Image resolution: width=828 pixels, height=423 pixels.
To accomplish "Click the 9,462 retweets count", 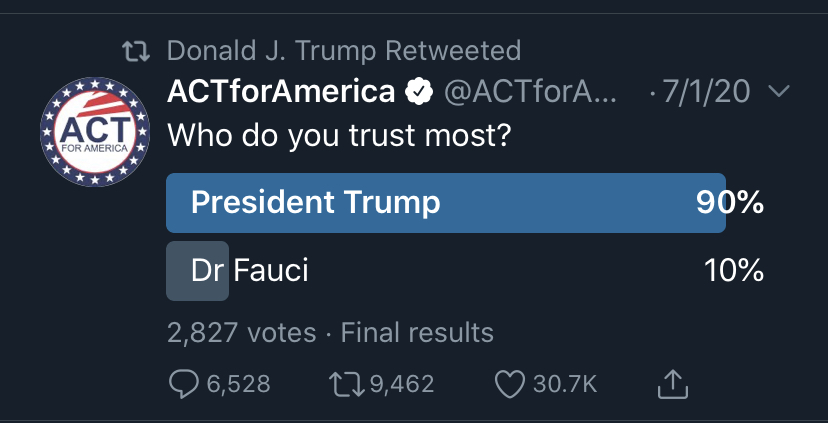I will click(402, 384).
